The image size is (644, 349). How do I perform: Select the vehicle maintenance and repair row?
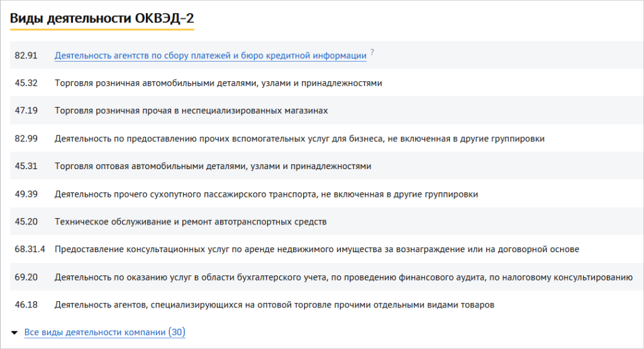(x=191, y=222)
